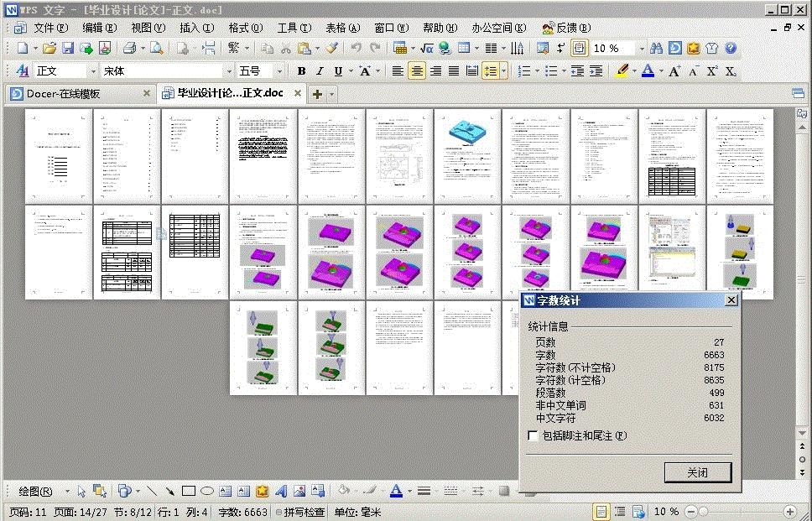Viewport: 812px width, 521px height.
Task: Decrease paragraph indent
Action: [x=577, y=71]
